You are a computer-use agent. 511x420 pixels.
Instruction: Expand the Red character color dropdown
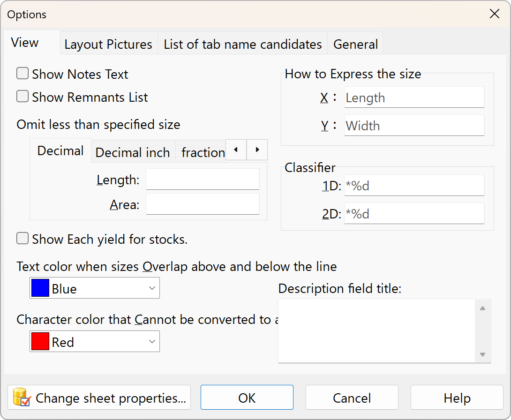(x=151, y=342)
